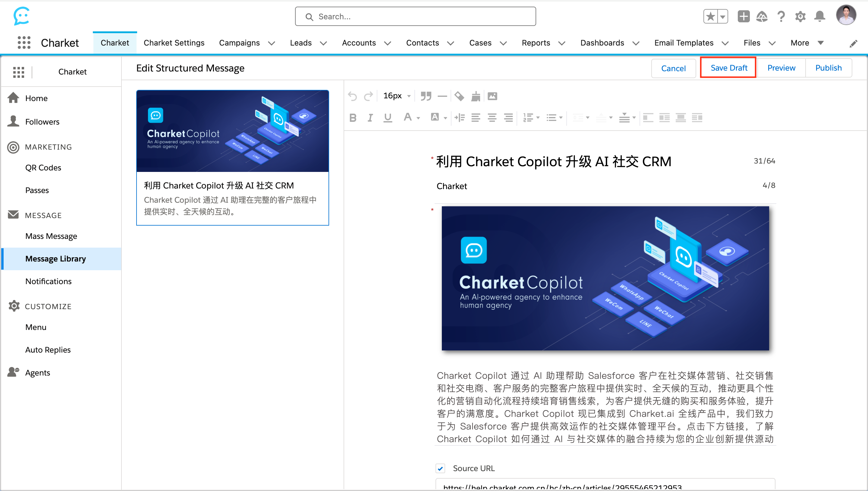Viewport: 868px width, 491px height.
Task: Apply font color with the A icon
Action: 407,117
